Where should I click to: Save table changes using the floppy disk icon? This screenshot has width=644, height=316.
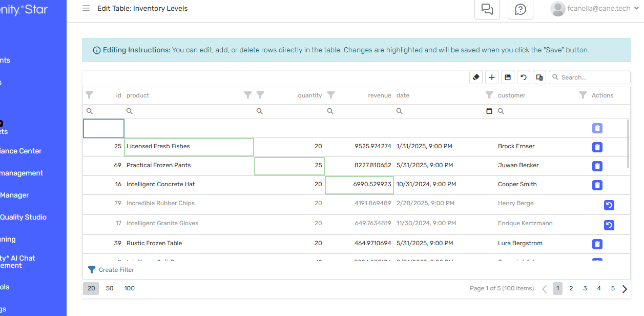tap(507, 77)
